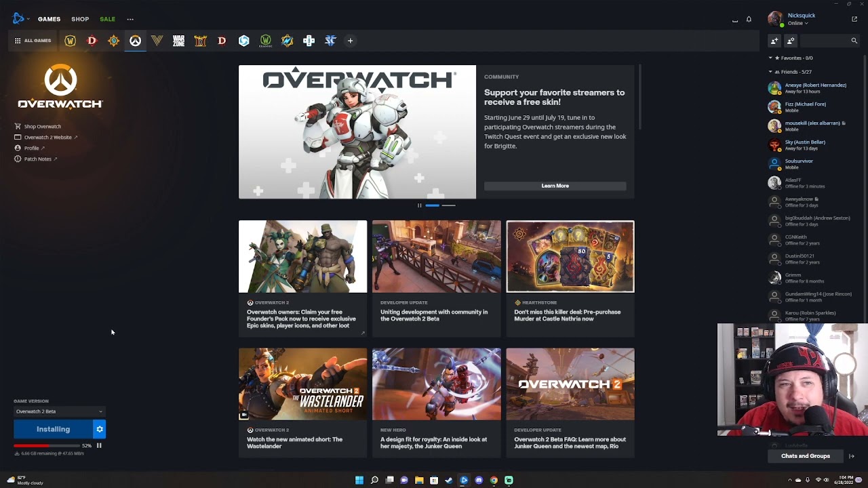Select the Diablo III icon
Image resolution: width=868 pixels, height=488 pixels.
point(222,41)
